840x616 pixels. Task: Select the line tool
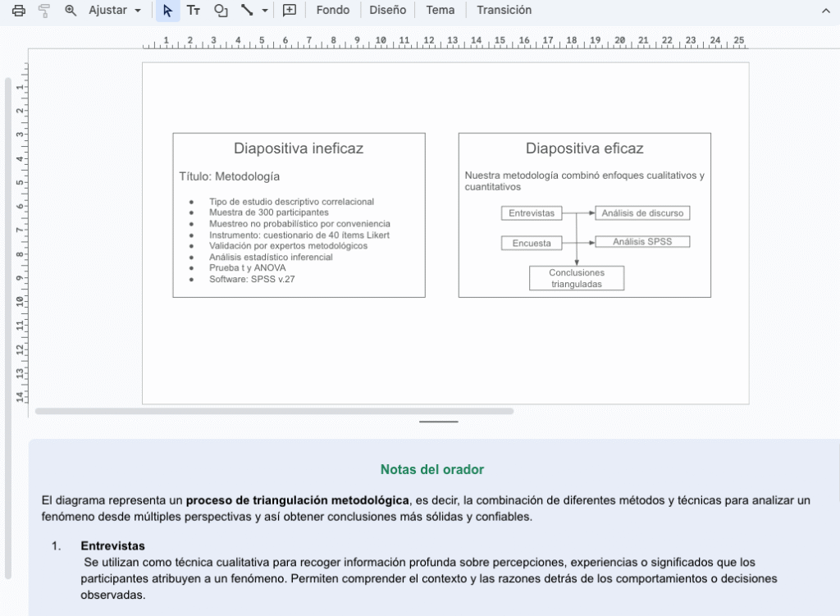pyautogui.click(x=246, y=11)
